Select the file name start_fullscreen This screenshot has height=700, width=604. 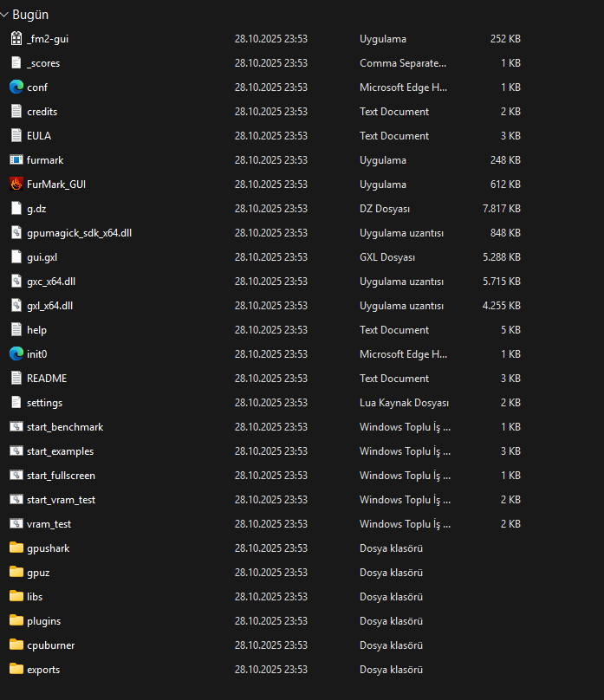[x=62, y=476]
